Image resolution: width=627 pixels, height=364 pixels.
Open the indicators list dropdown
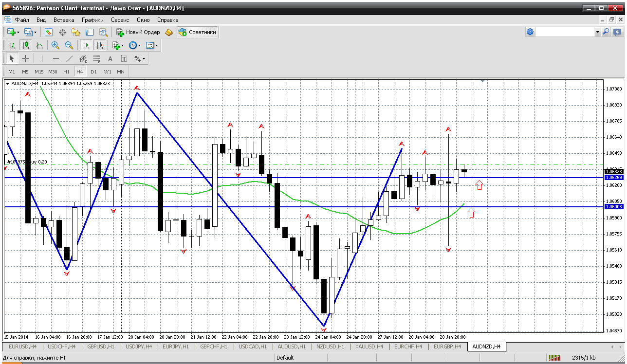[118, 45]
